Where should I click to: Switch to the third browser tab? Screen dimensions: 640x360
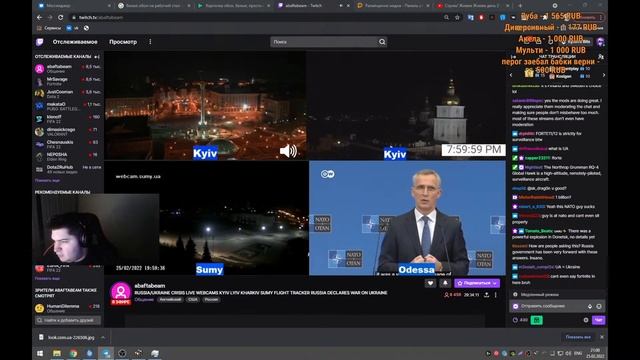[233, 6]
